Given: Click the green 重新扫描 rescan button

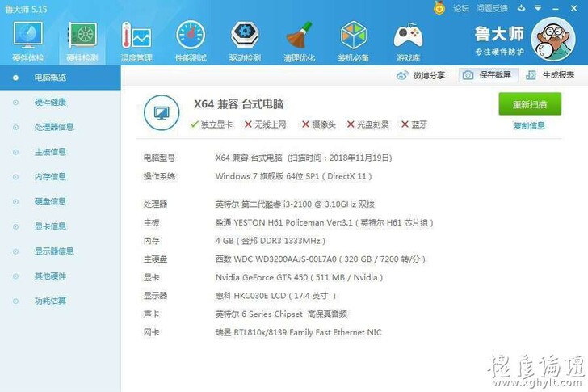Looking at the screenshot, I should click(530, 104).
